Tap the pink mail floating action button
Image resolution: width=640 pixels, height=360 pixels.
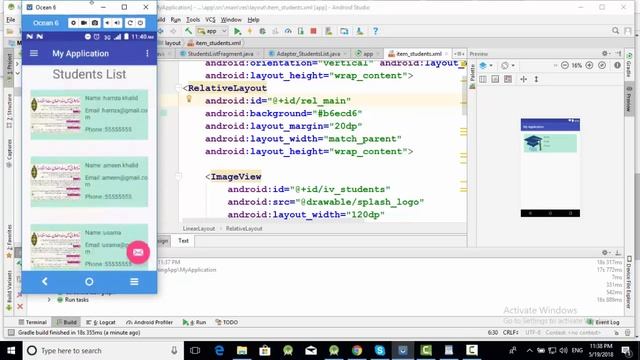click(138, 252)
